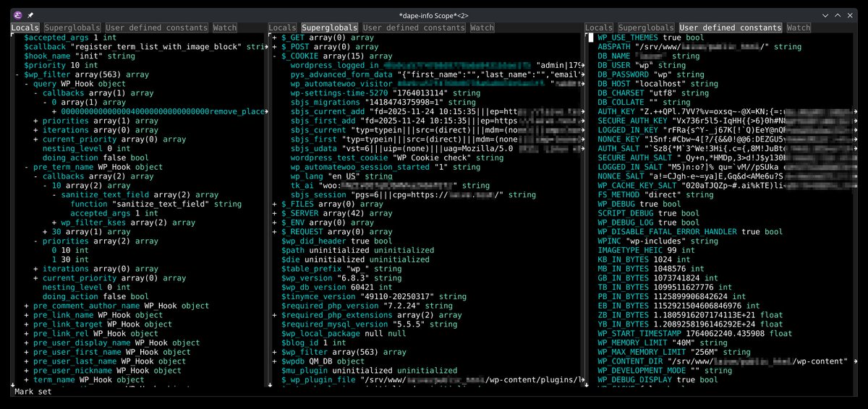Select User defined constants tab in right pane
The width and height of the screenshot is (868, 409).
[730, 28]
